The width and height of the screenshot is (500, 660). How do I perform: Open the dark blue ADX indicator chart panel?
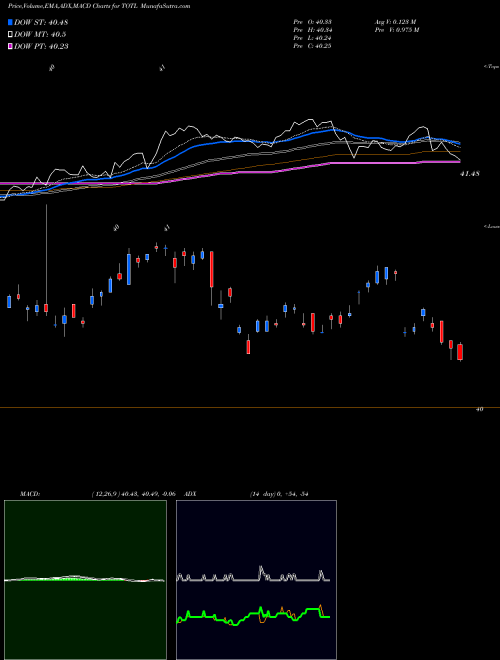256,580
